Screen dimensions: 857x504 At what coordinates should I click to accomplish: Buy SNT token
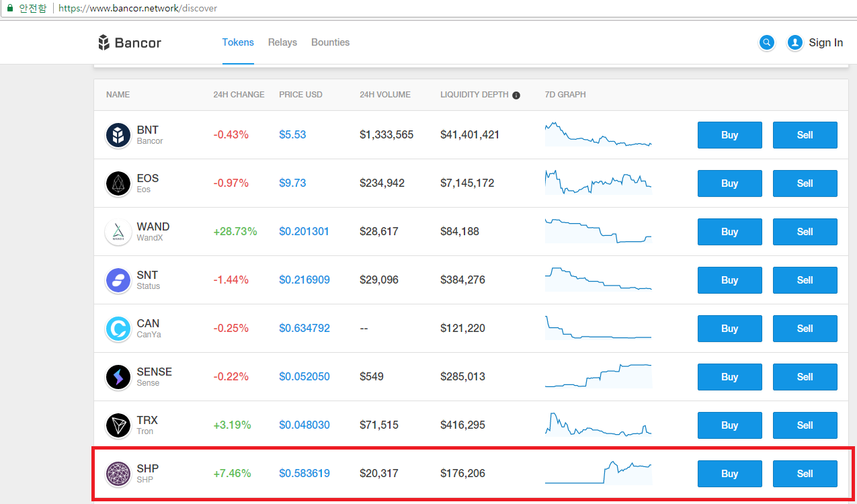coord(730,280)
